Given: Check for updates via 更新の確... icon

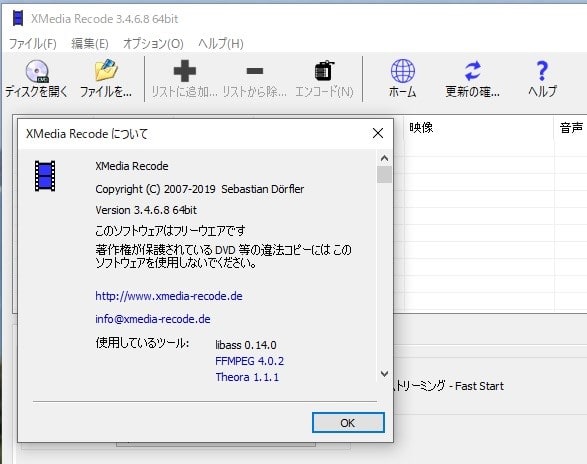Looking at the screenshot, I should tap(472, 71).
